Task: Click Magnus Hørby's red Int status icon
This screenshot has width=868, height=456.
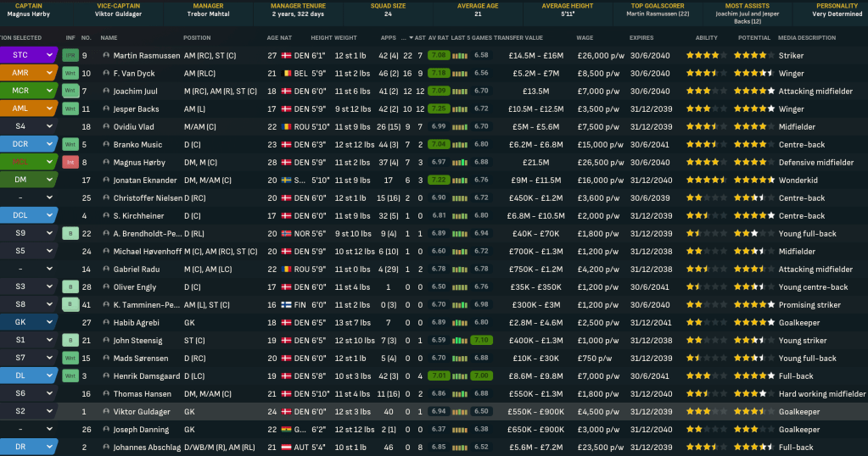Action: pyautogui.click(x=70, y=162)
